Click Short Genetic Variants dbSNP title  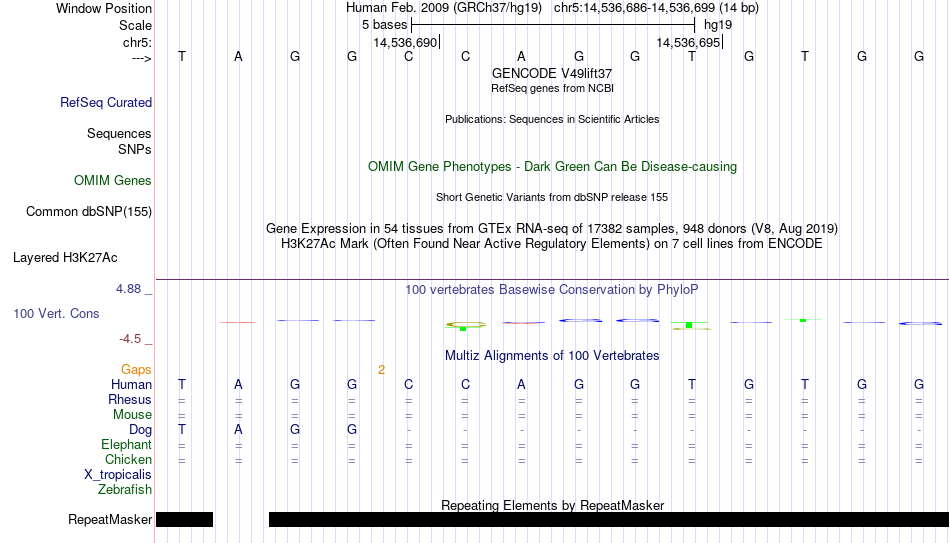coord(552,198)
